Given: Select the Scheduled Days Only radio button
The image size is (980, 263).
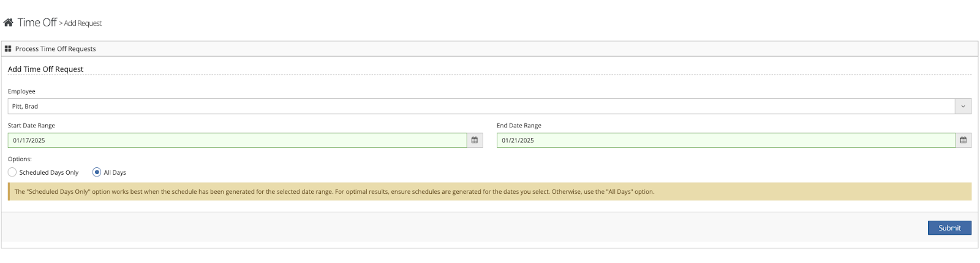Looking at the screenshot, I should pos(12,172).
